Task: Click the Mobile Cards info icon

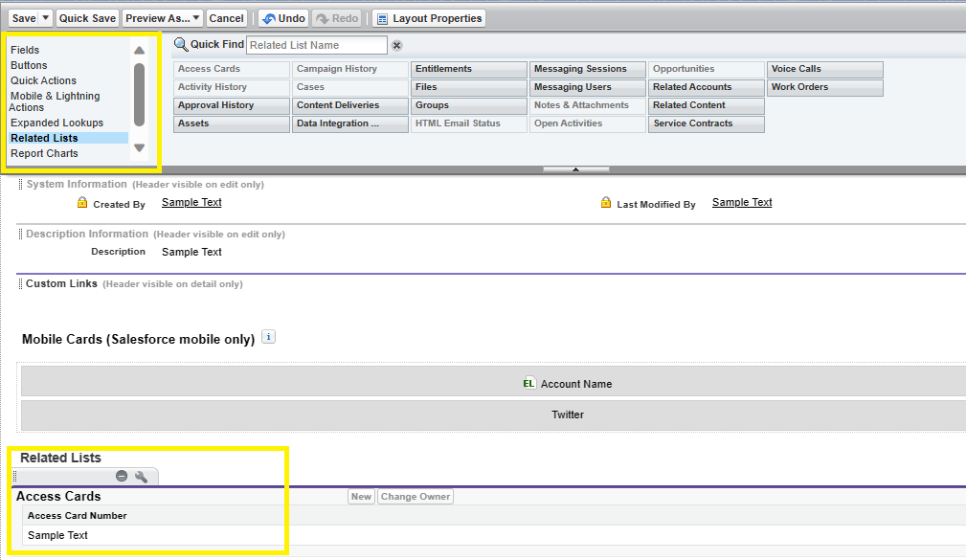Action: pos(269,337)
